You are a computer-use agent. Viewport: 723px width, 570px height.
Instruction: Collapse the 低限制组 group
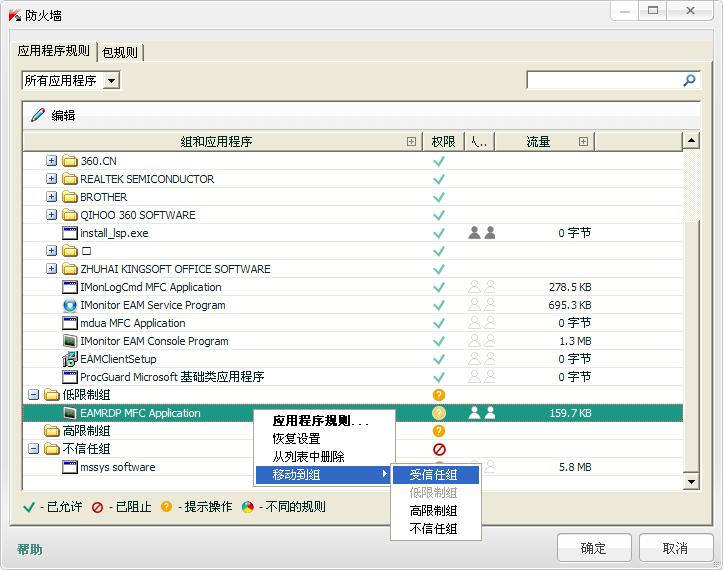34,395
